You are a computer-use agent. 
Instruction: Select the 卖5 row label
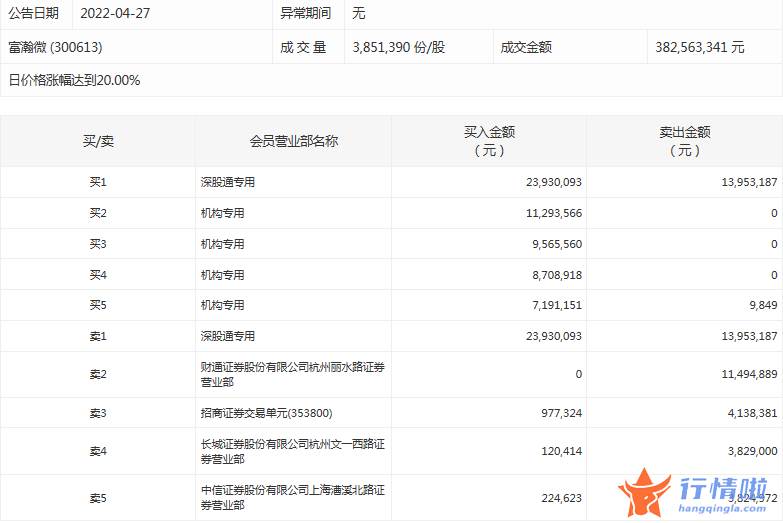pyautogui.click(x=98, y=498)
